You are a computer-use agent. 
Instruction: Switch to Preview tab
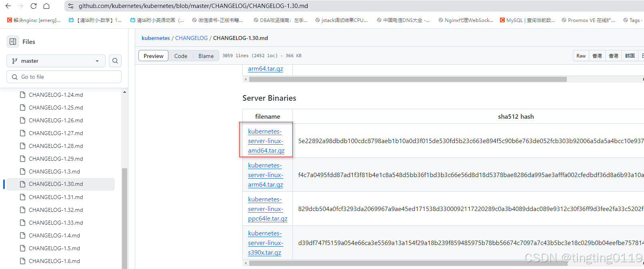click(154, 56)
